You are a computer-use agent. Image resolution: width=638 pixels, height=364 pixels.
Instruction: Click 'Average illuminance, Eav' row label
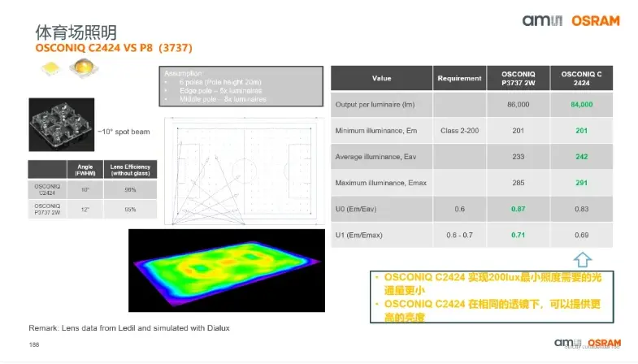click(375, 157)
